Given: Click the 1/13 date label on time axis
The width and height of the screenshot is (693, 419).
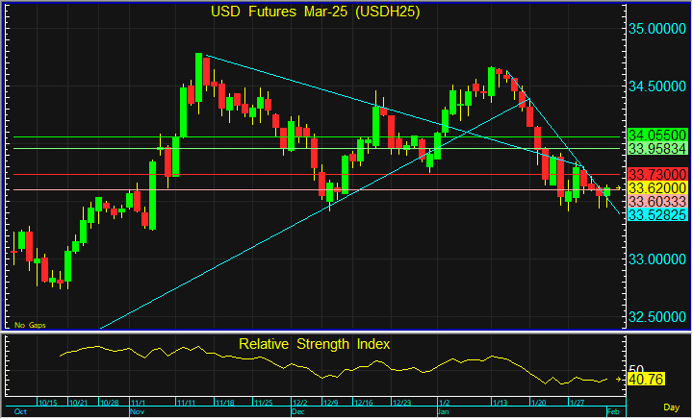Looking at the screenshot, I should point(497,402).
